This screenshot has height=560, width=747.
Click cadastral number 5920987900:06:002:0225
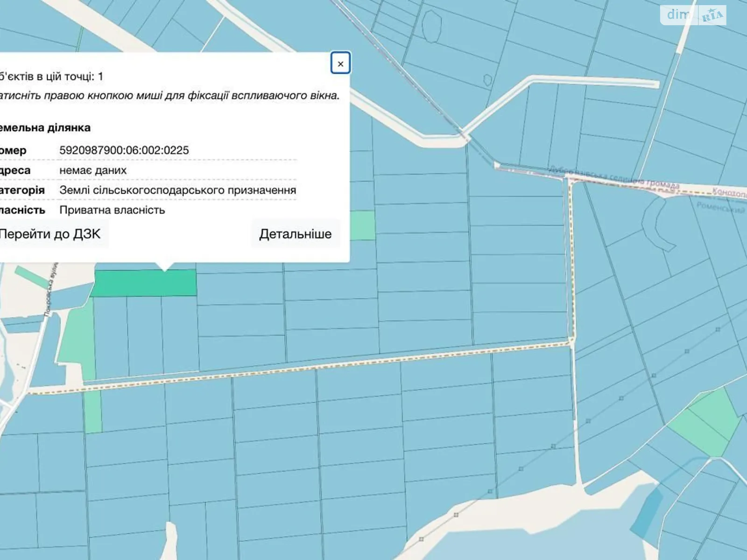coord(124,150)
